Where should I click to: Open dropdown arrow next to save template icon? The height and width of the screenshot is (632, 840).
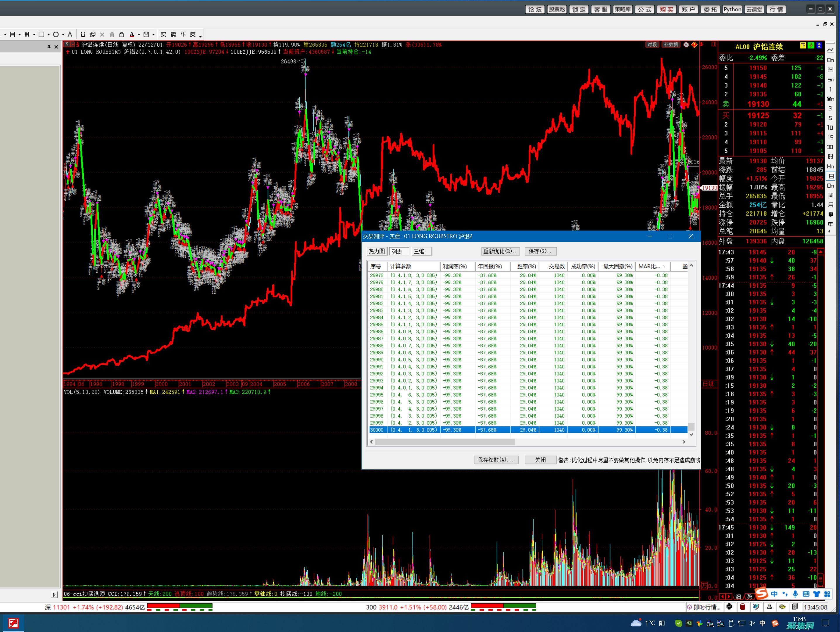pyautogui.click(x=153, y=35)
